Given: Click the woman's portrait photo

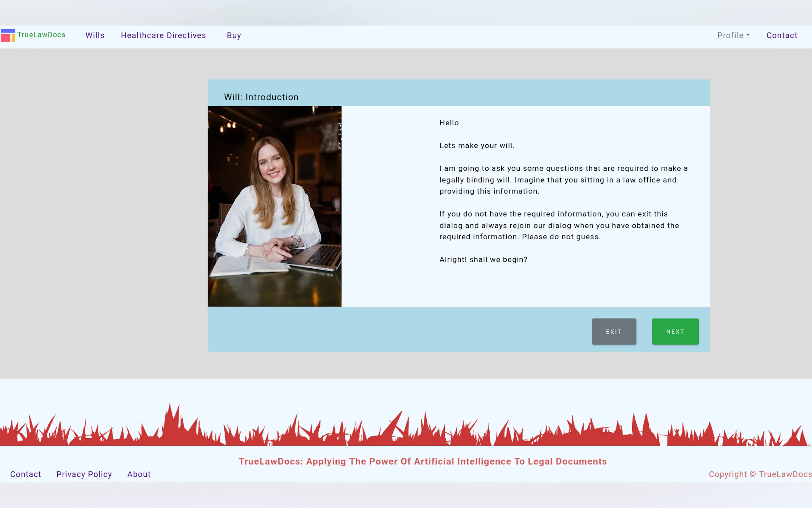Looking at the screenshot, I should [x=274, y=206].
